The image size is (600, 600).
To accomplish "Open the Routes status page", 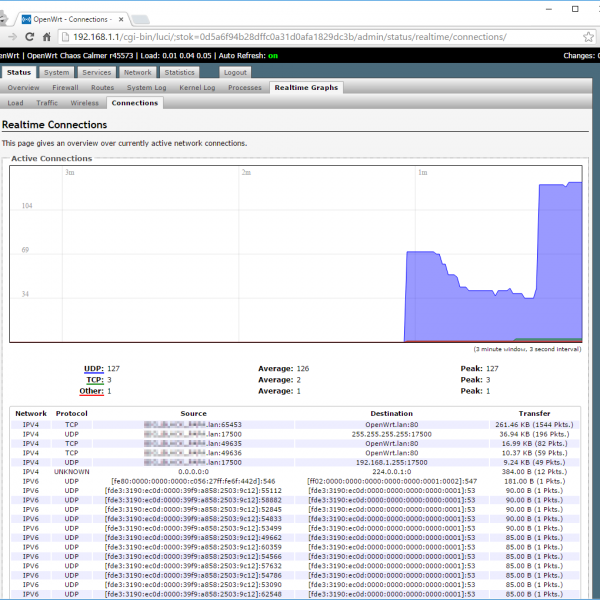I will [x=102, y=88].
